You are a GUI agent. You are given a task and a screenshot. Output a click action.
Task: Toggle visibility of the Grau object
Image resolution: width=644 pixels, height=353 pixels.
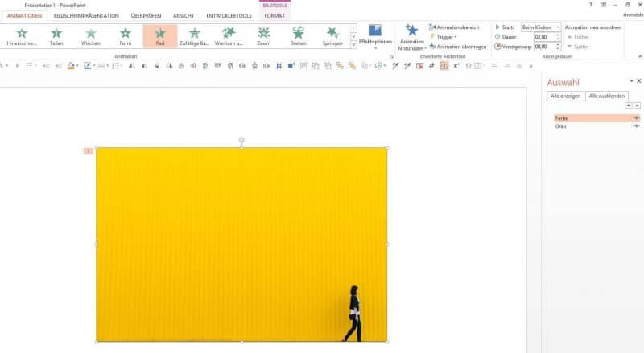tap(636, 126)
